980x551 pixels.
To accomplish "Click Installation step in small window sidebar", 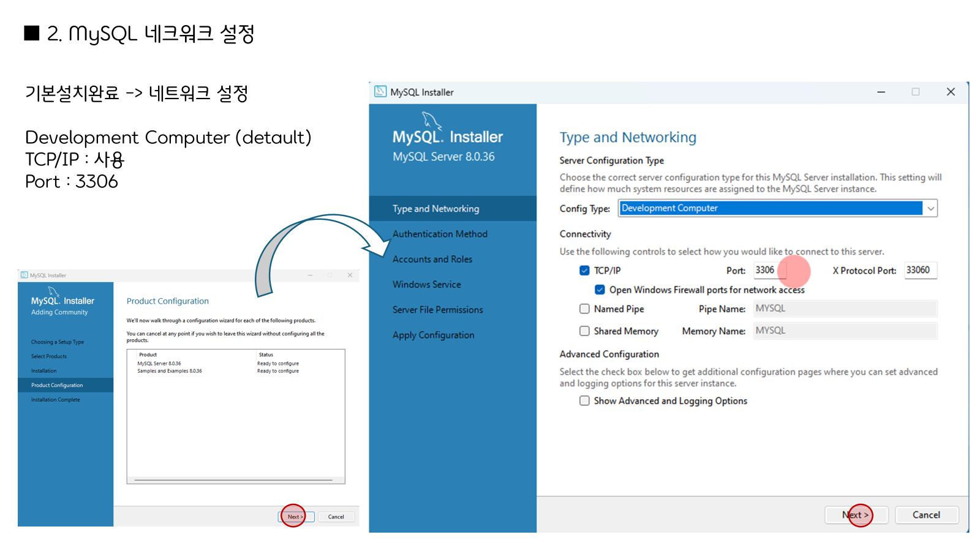I will click(44, 371).
